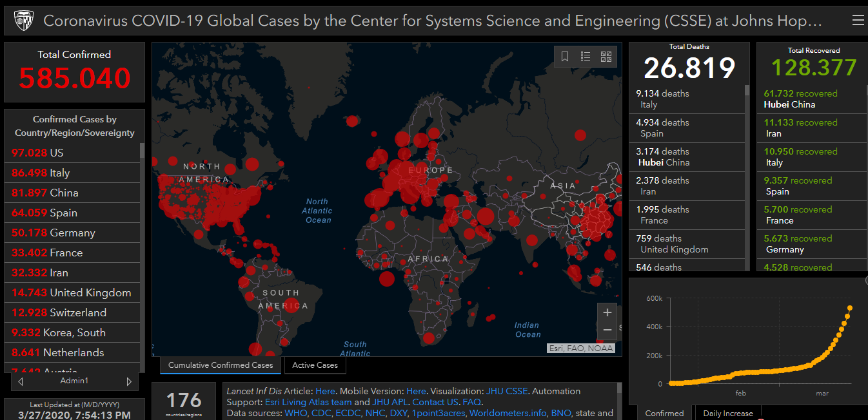Select Hubei China 3.174 deaths entry
This screenshot has width=868, height=420.
686,157
